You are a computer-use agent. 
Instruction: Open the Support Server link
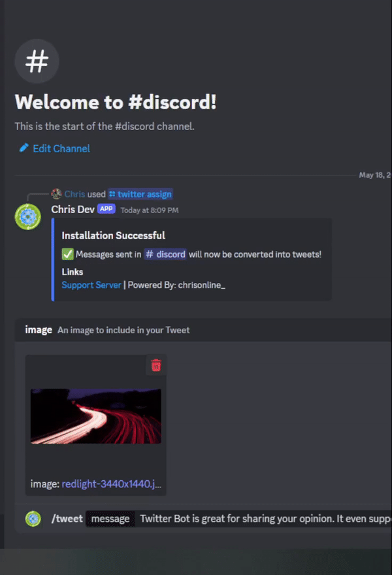(91, 285)
